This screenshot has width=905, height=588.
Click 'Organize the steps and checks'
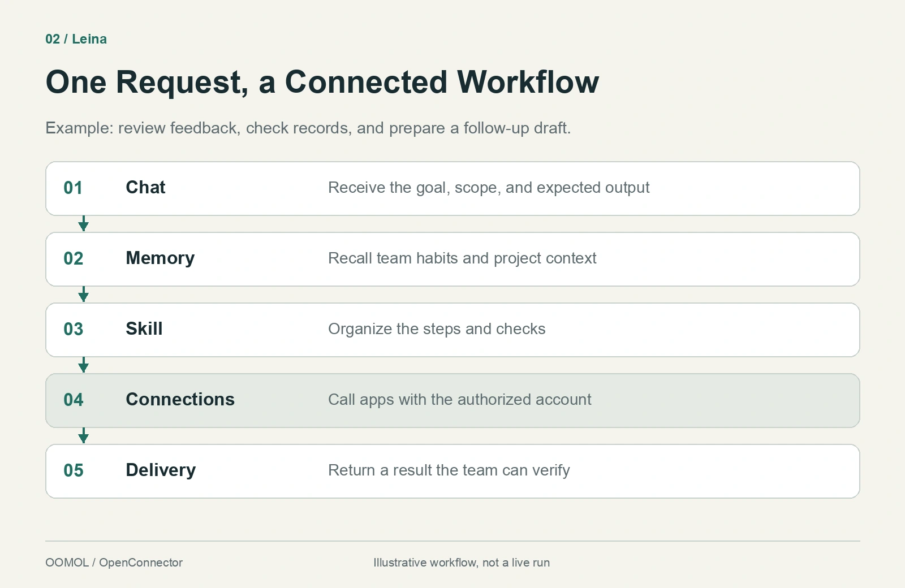tap(437, 329)
